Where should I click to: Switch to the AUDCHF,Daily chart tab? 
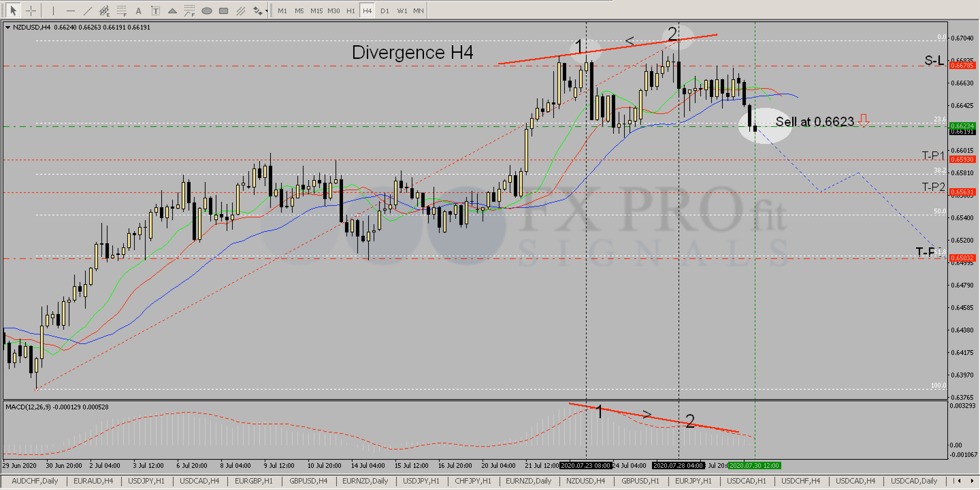35,481
